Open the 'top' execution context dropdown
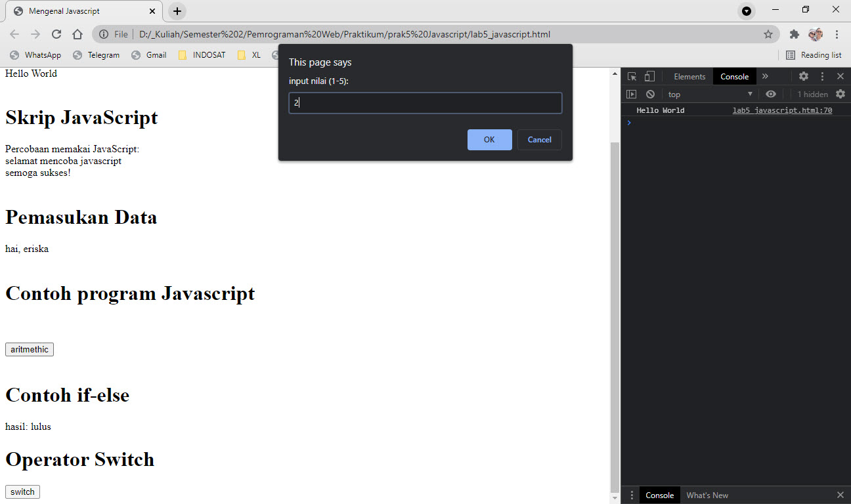The width and height of the screenshot is (851, 504). [709, 94]
